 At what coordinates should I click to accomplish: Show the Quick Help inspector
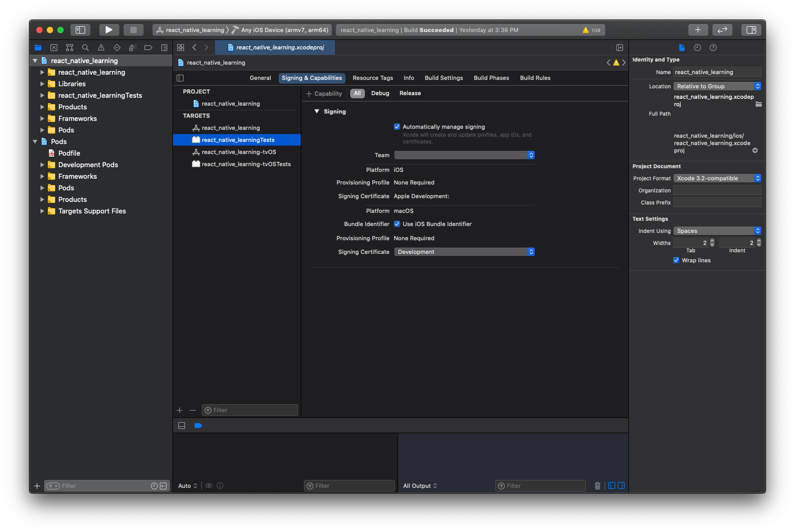[713, 47]
